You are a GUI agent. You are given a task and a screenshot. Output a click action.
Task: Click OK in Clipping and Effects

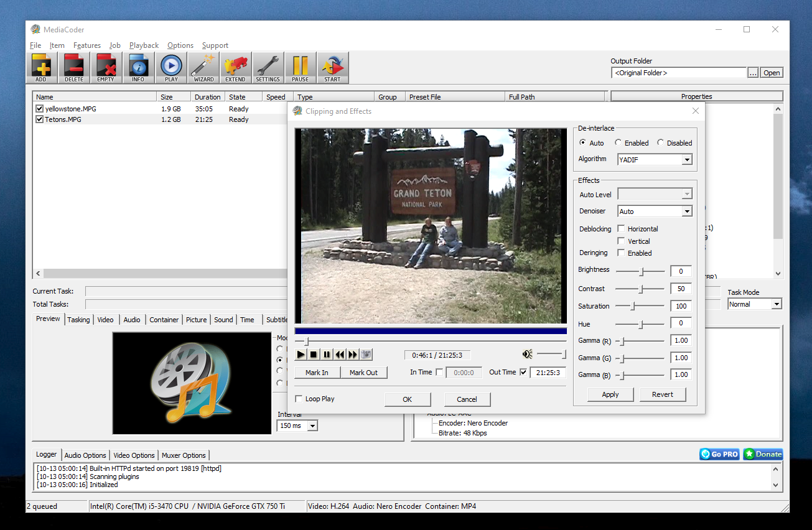pyautogui.click(x=408, y=399)
